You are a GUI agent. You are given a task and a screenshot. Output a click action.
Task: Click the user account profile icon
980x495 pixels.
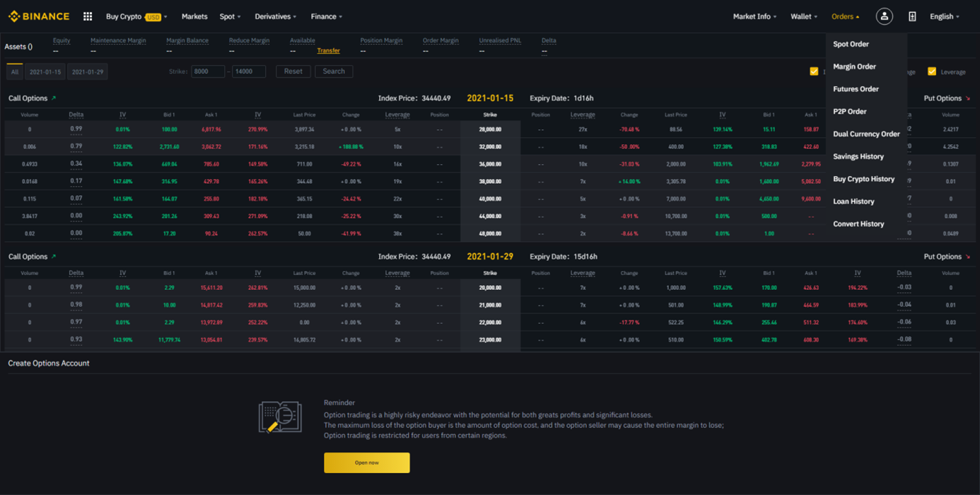[x=884, y=16]
